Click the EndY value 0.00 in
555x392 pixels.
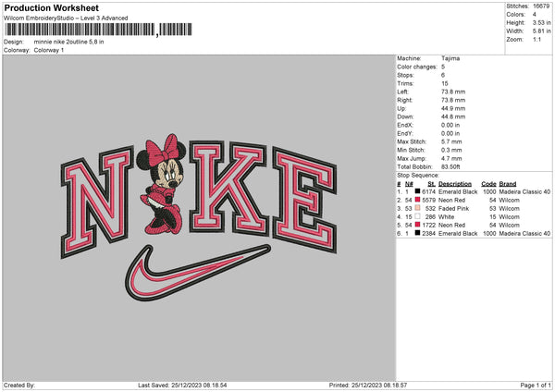[450, 134]
